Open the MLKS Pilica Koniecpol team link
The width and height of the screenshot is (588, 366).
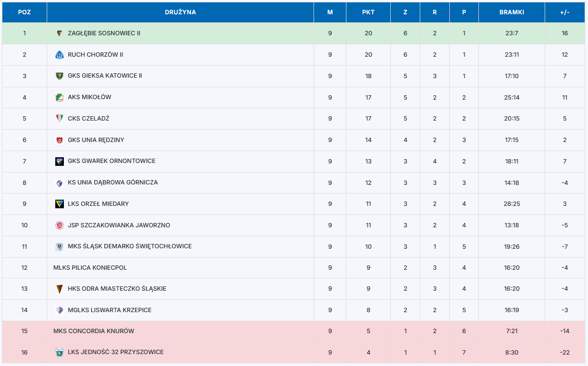90,268
